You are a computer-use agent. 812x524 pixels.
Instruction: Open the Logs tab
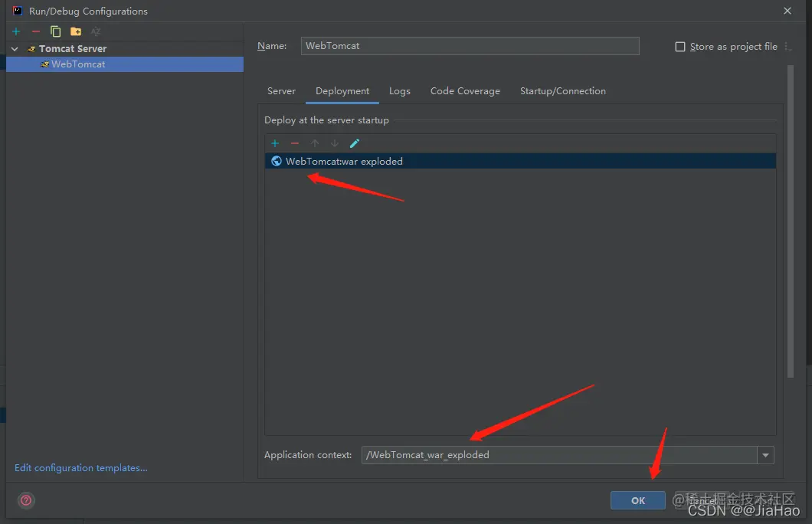[400, 91]
